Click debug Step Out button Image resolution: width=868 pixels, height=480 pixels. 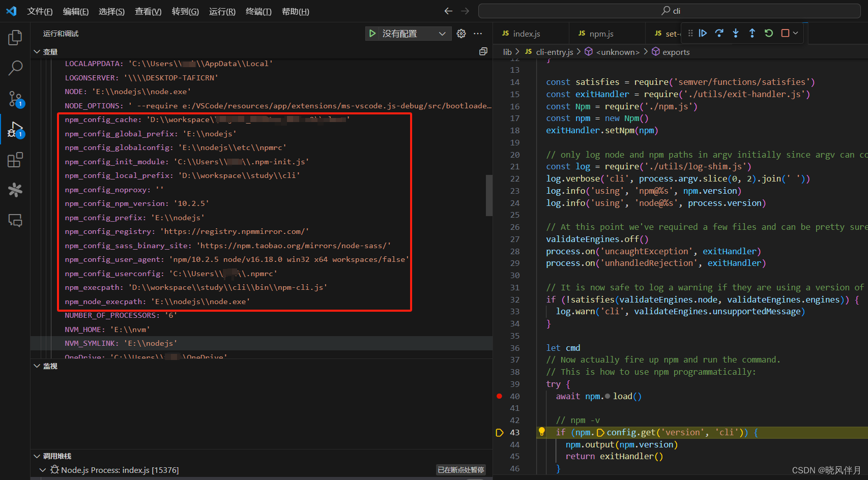(752, 33)
